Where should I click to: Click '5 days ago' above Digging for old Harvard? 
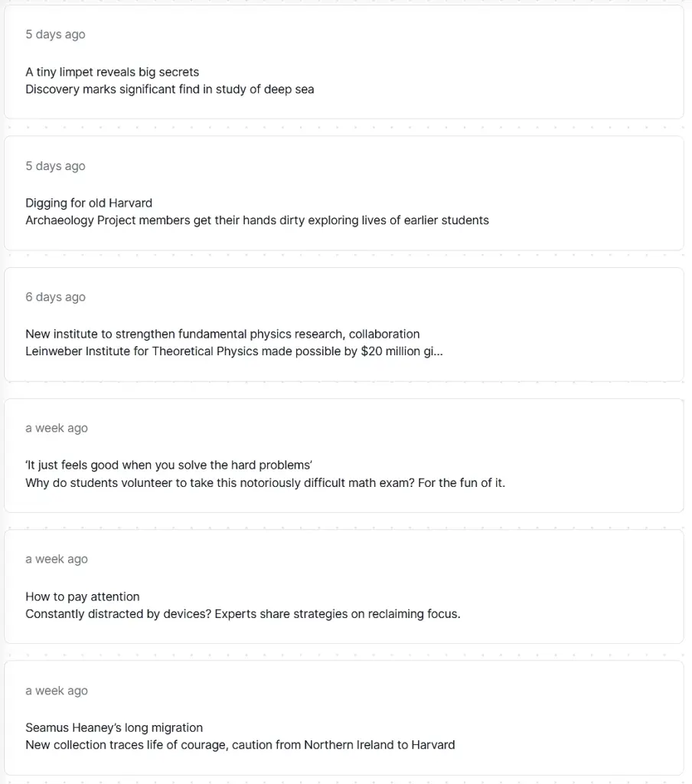tap(55, 166)
